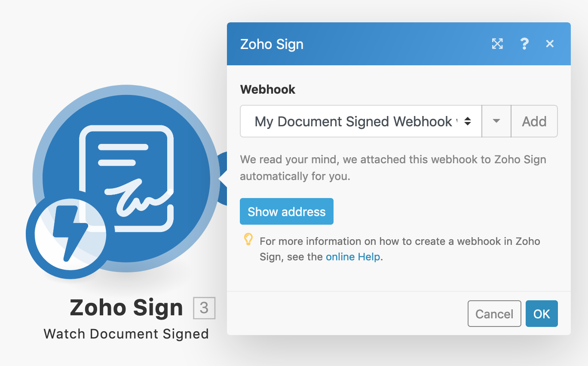The height and width of the screenshot is (366, 588).
Task: Click the module number 3 badge
Action: click(x=204, y=308)
